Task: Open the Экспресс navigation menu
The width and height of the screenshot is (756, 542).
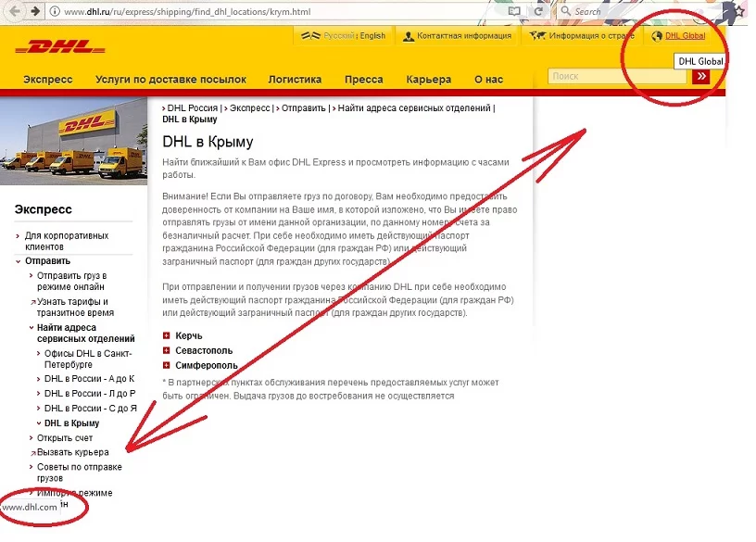Action: click(48, 80)
